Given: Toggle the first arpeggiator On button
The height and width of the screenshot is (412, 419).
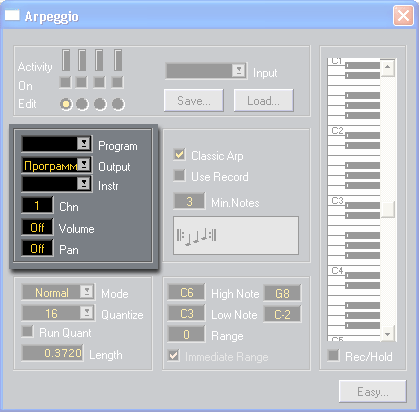Looking at the screenshot, I should click(65, 82).
